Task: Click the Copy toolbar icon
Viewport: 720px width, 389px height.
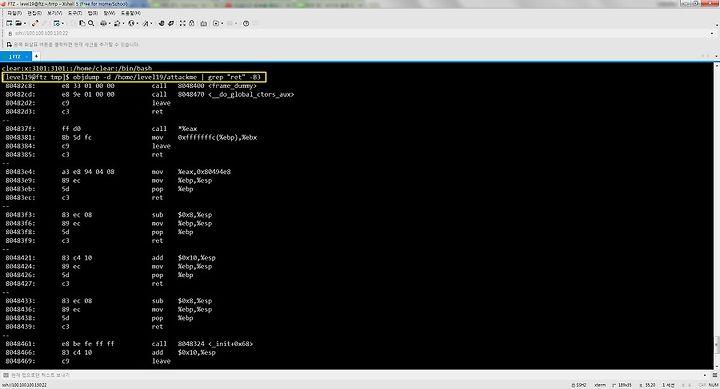Action: (82, 23)
